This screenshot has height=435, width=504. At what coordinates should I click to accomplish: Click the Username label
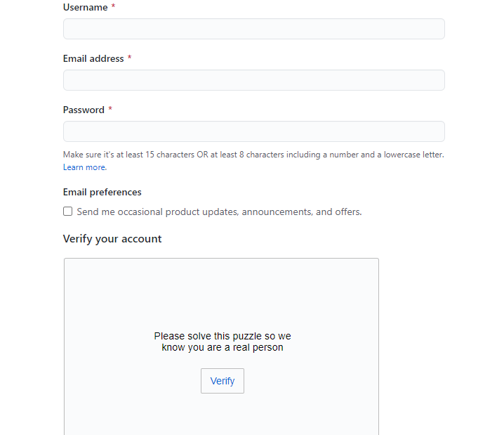(x=85, y=7)
